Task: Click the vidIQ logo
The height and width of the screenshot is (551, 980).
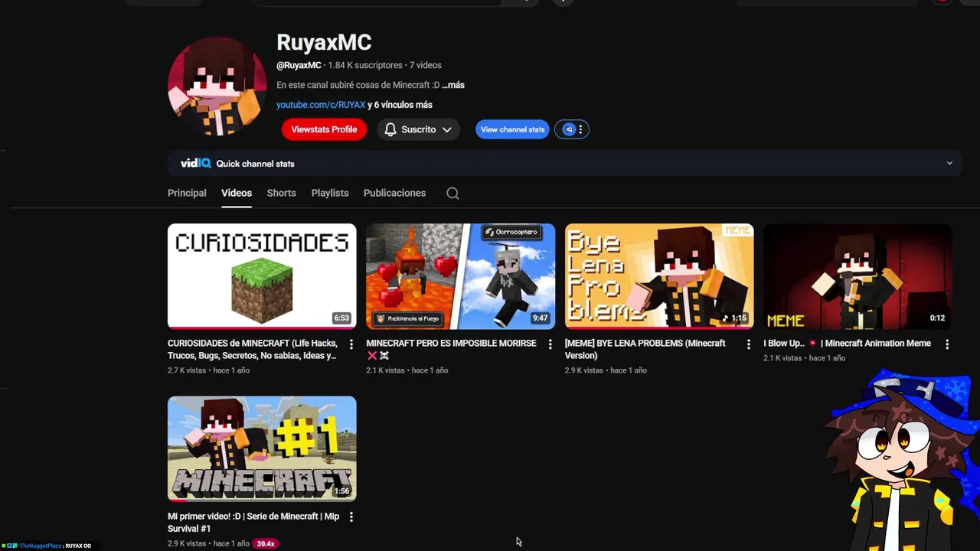Action: [x=195, y=163]
